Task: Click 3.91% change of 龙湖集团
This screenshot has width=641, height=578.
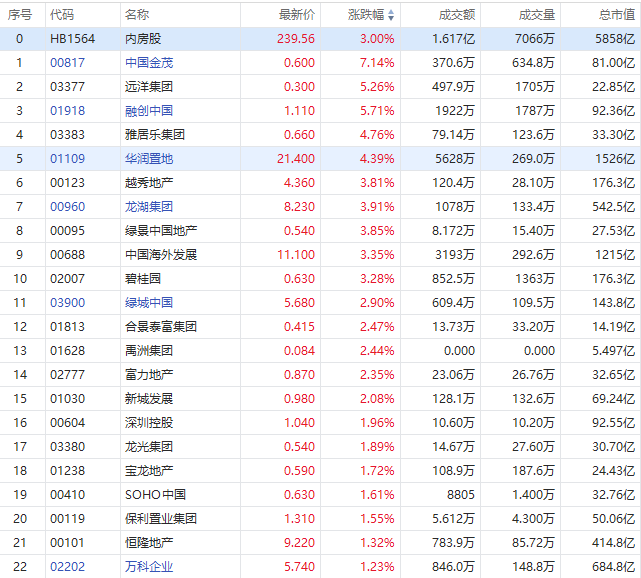Action: coord(377,207)
